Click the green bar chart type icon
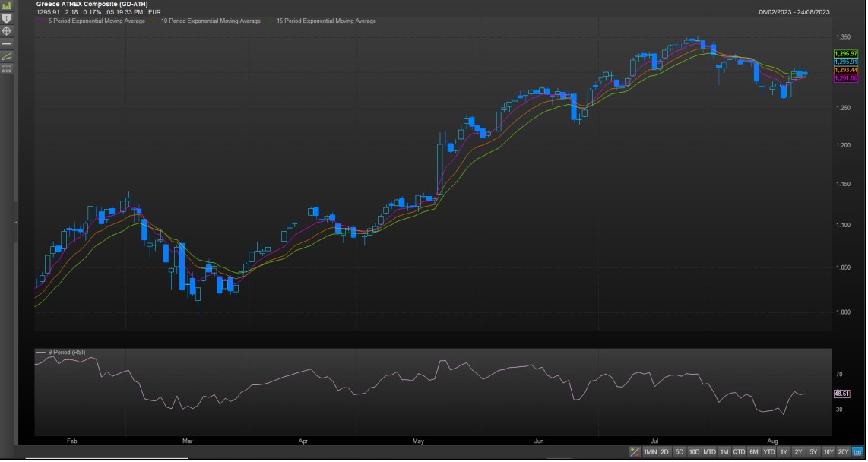The width and height of the screenshot is (868, 462). [7, 5]
